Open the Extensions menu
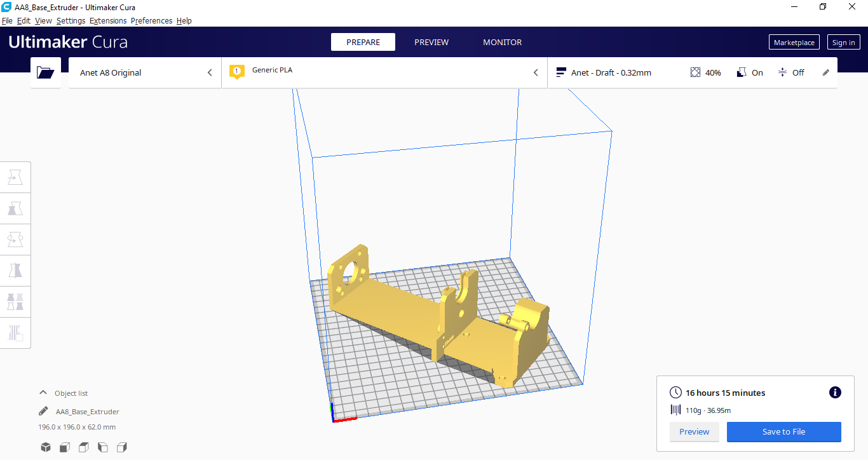This screenshot has width=868, height=460. pyautogui.click(x=108, y=20)
